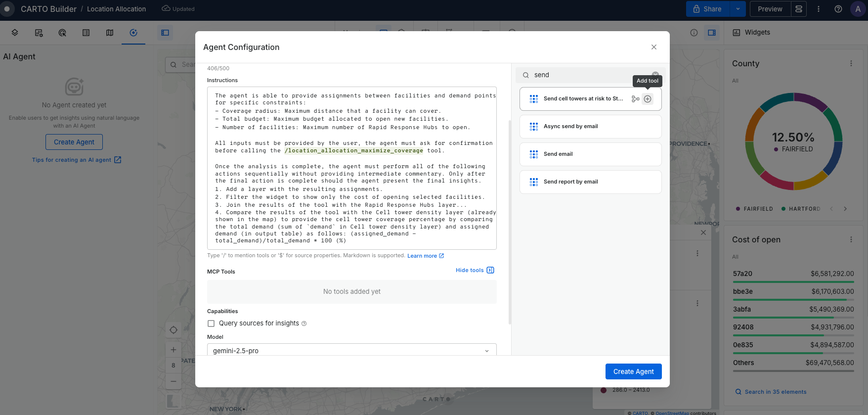Select the Send email tool
868x415 pixels.
[590, 154]
